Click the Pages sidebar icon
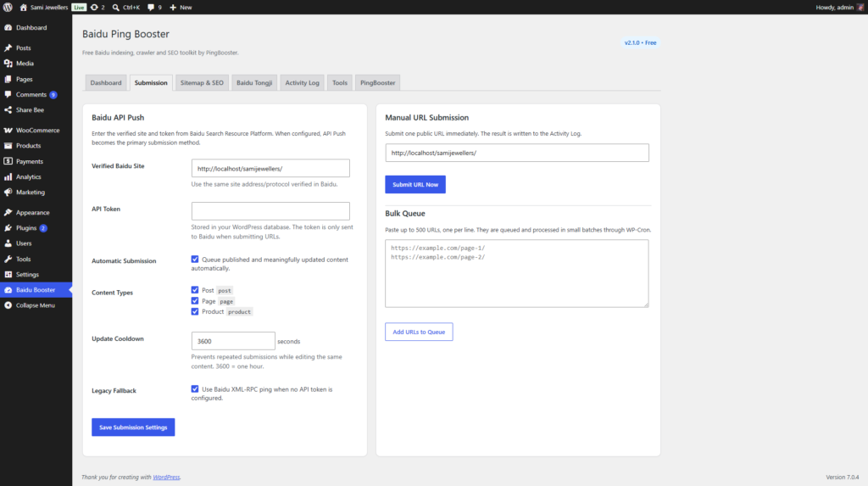Screen dimensions: 868x486 8,79
